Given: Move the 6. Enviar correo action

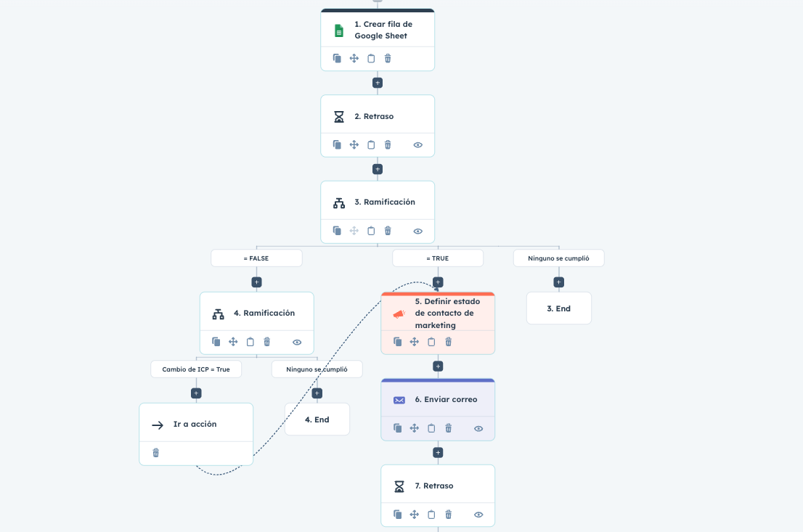Looking at the screenshot, I should pos(415,428).
